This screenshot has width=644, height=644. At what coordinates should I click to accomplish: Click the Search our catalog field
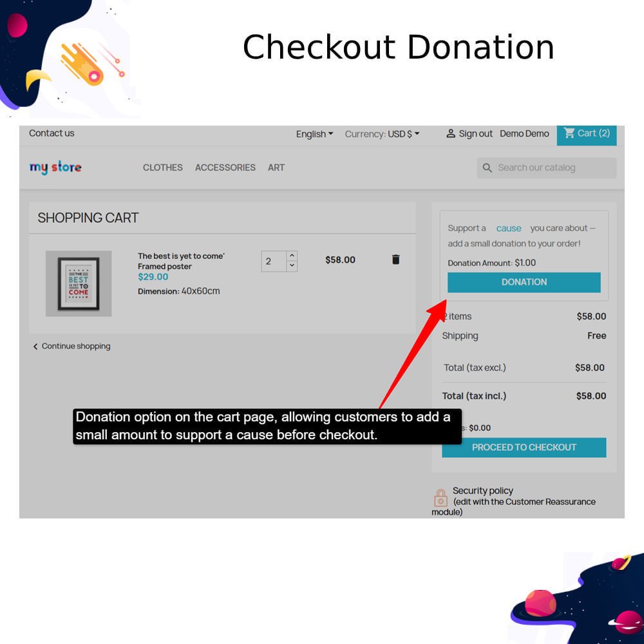[546, 167]
